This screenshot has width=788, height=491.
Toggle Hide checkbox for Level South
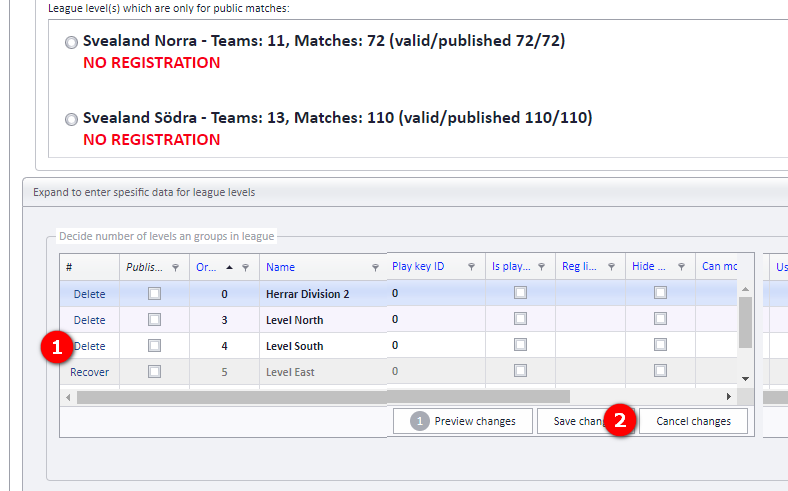click(660, 345)
